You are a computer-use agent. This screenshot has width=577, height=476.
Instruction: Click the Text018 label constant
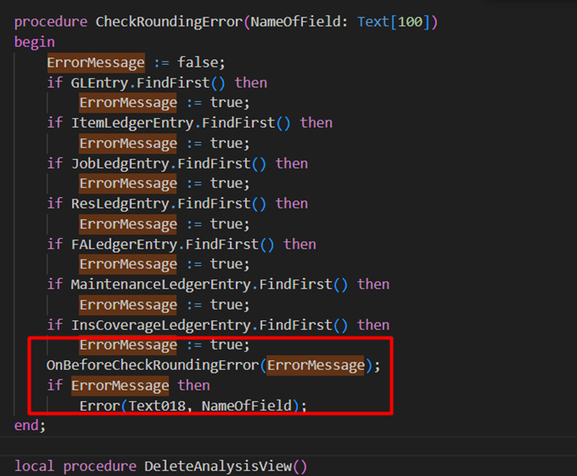click(157, 406)
